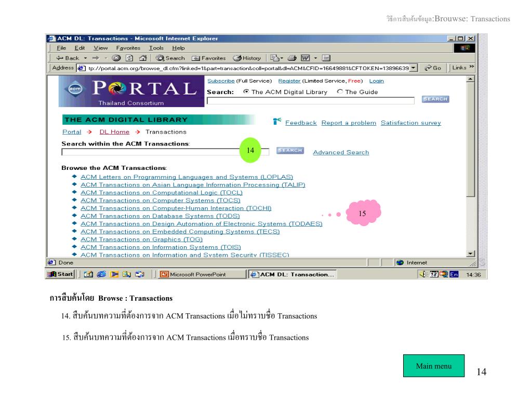The width and height of the screenshot is (532, 399).
Task: Edit with Word toolbar icon
Action: point(305,58)
